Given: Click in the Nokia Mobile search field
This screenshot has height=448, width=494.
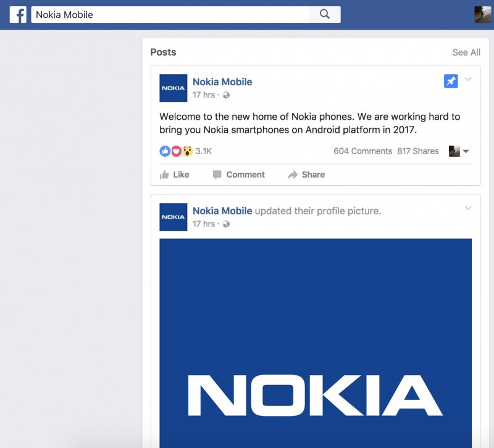Looking at the screenshot, I should pos(170,15).
